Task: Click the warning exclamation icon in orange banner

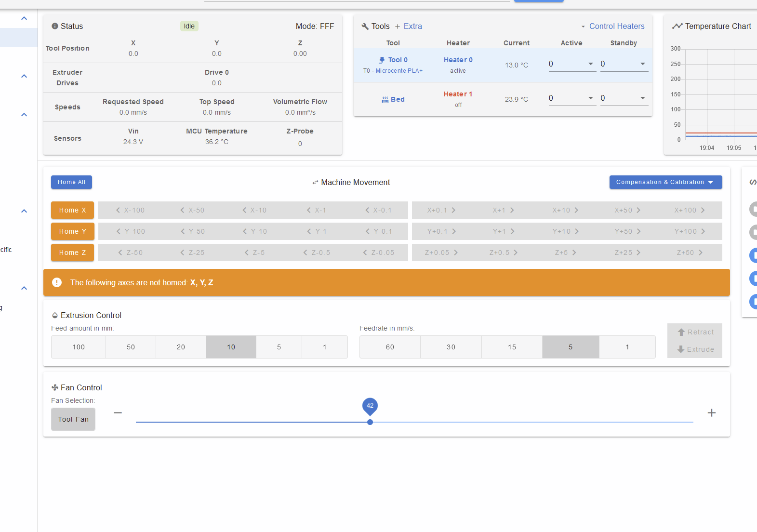Action: click(57, 282)
